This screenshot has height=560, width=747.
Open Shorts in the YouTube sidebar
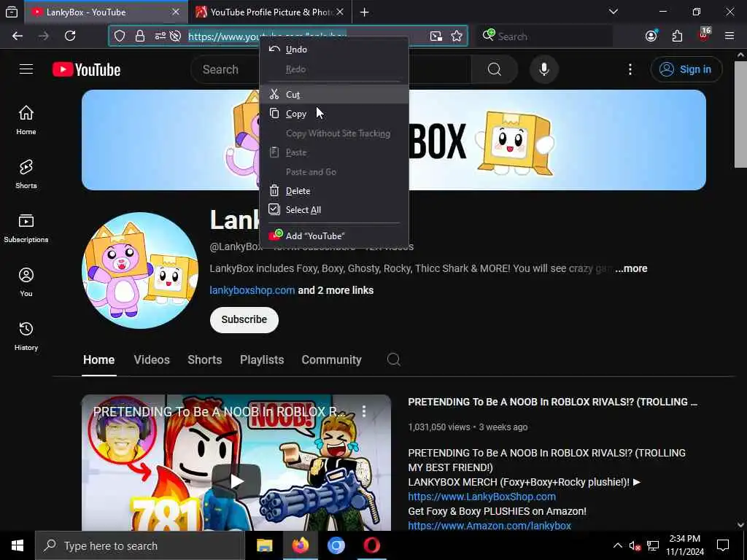(26, 174)
